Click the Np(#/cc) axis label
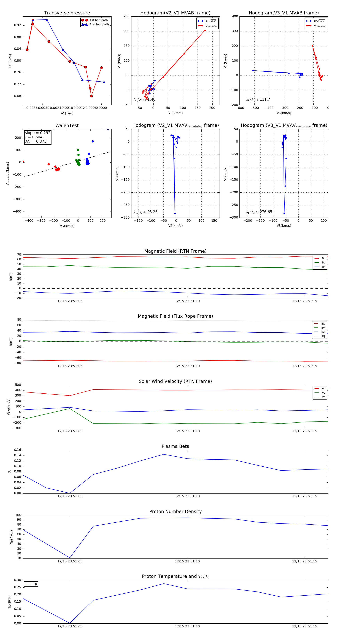The height and width of the screenshot is (644, 351). coord(11,537)
